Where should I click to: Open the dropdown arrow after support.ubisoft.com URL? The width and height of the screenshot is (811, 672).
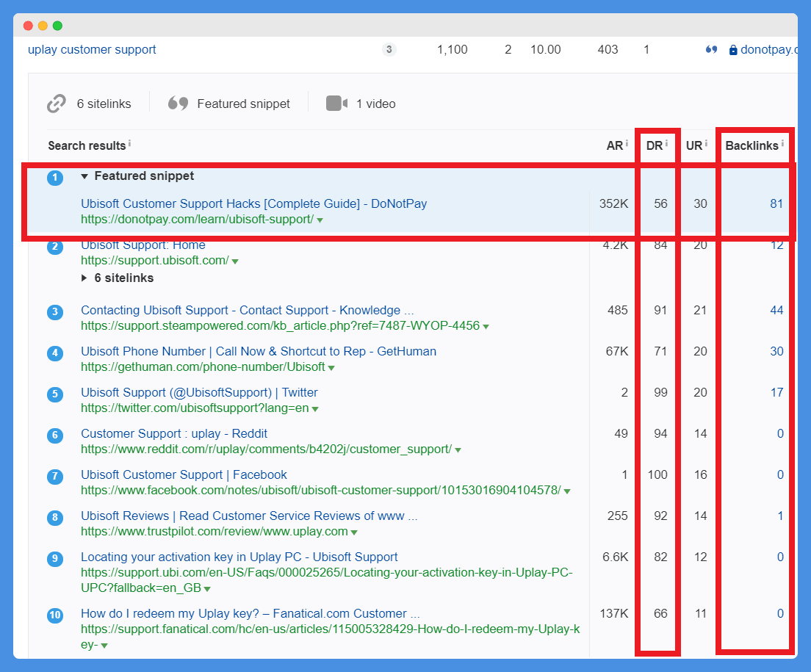click(235, 261)
